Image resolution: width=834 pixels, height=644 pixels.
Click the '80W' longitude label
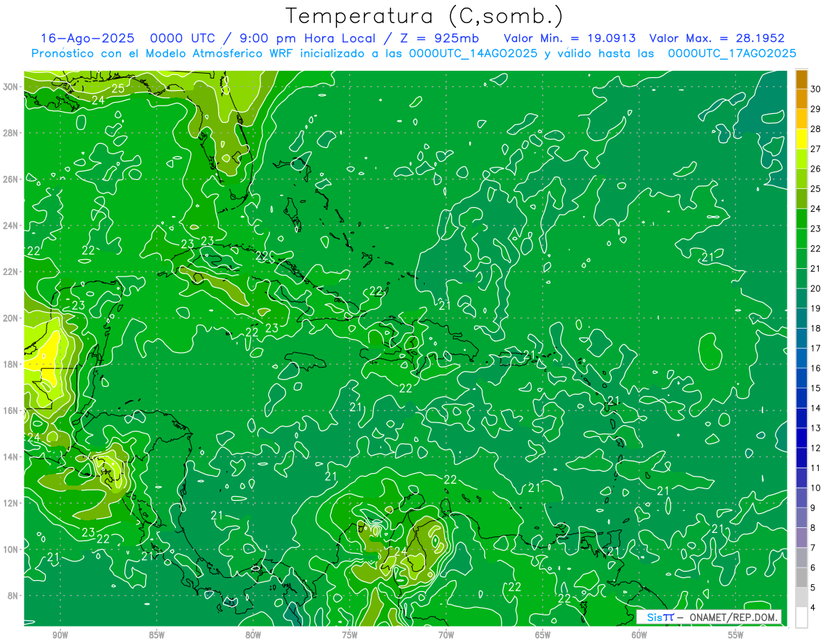click(253, 634)
